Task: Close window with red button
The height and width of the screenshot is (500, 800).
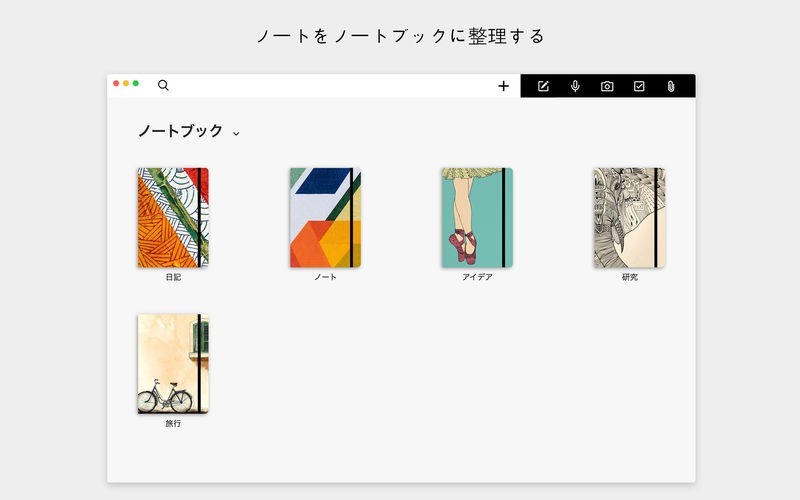Action: [116, 83]
